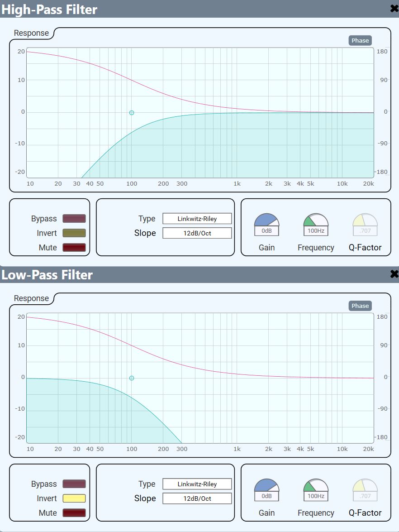
Task: Click the High-Pass Filter title text
Action: (49, 10)
